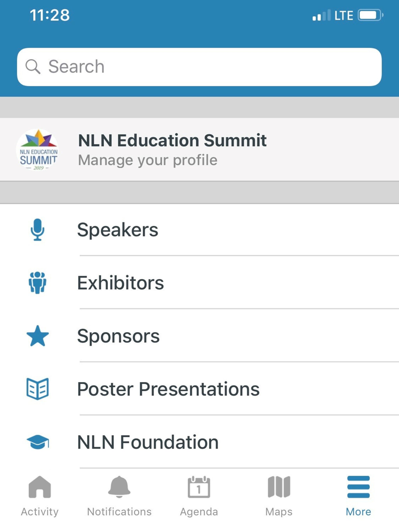Open the Speakers list item
This screenshot has width=399, height=532.
pyautogui.click(x=199, y=230)
